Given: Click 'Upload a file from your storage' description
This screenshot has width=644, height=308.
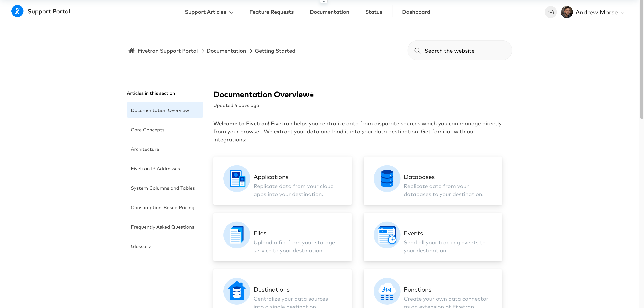Looking at the screenshot, I should point(294,242).
